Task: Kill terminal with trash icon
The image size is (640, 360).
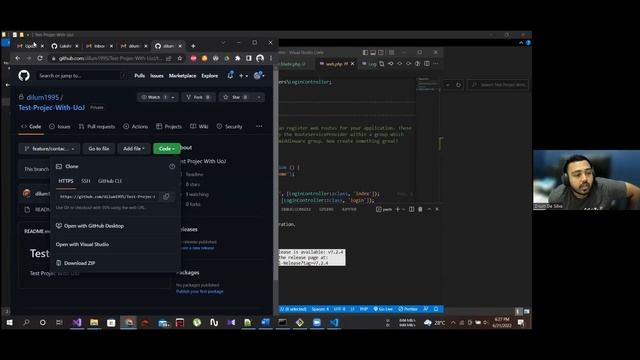Action: pyautogui.click(x=420, y=209)
